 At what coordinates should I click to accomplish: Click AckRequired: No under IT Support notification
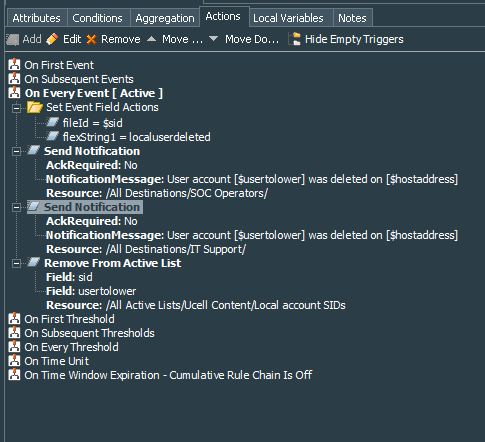point(92,221)
